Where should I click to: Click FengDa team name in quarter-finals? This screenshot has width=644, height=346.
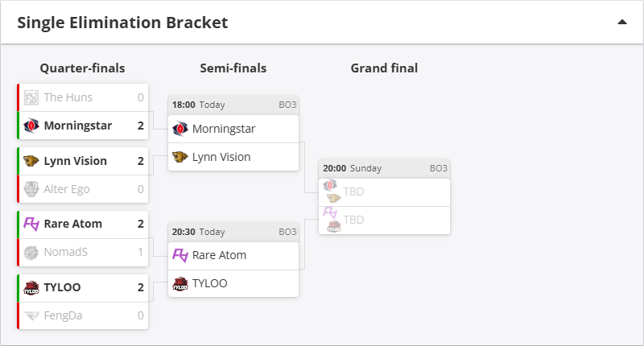(x=61, y=315)
